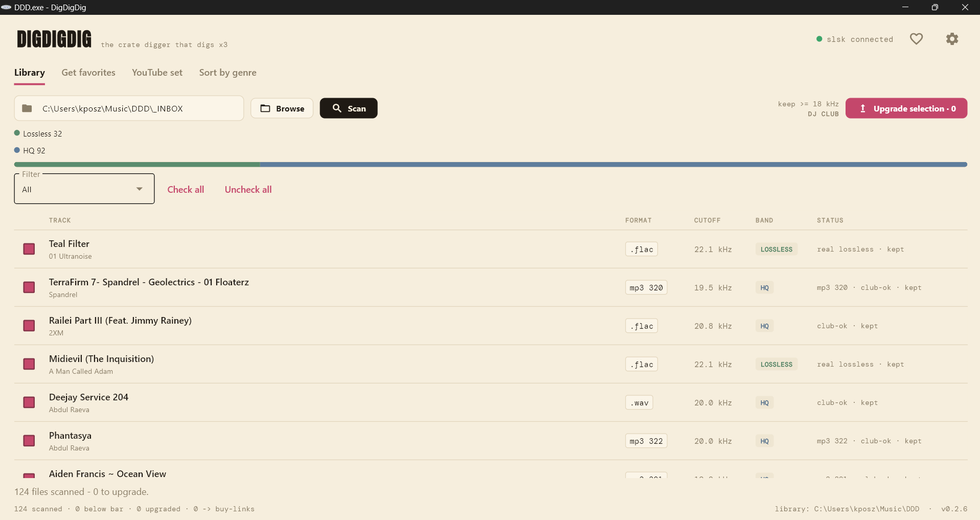Screen dimensions: 980x520
Task: Click the HQ band tag for Deejay Service 204
Action: point(765,402)
